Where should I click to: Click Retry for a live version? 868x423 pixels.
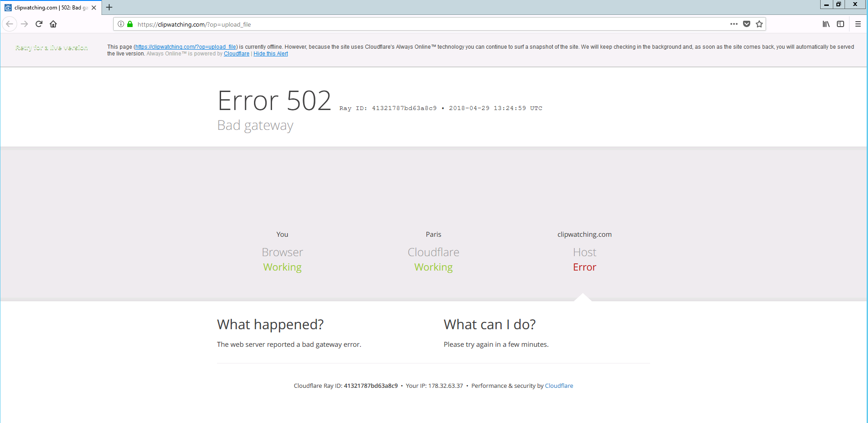coord(51,48)
